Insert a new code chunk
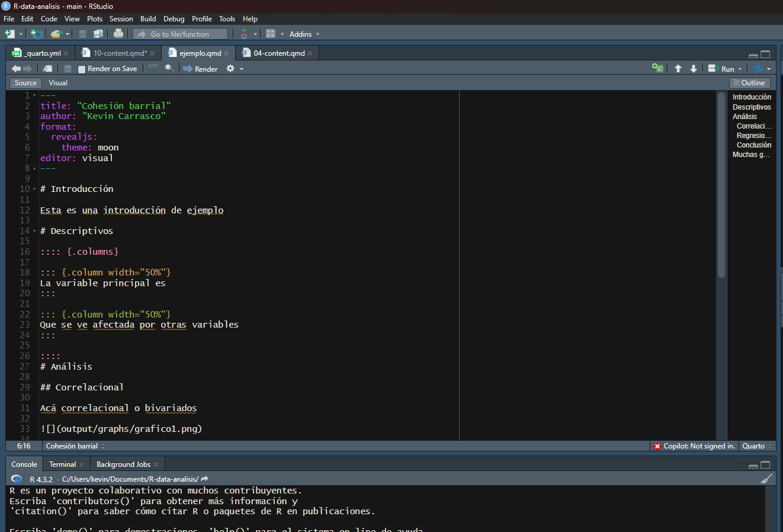The width and height of the screenshot is (783, 532). 657,68
